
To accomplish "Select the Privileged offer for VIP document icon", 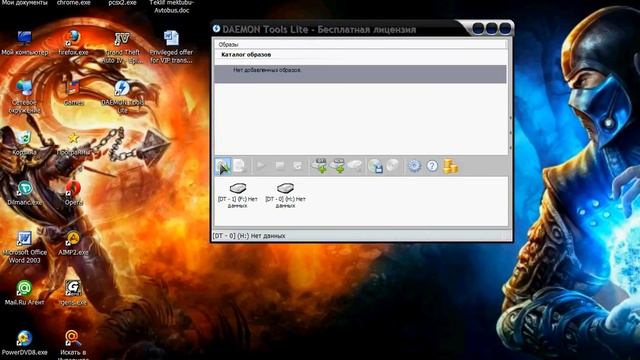I will point(171,47).
